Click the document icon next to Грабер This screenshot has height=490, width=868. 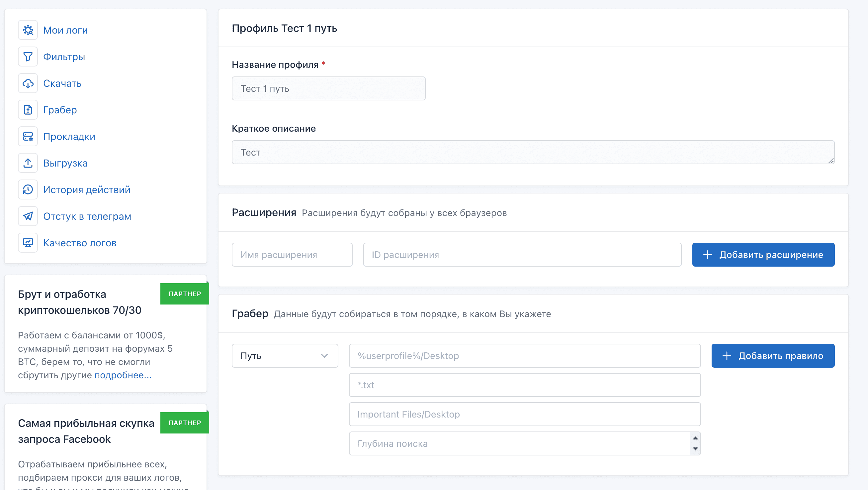[x=28, y=110]
